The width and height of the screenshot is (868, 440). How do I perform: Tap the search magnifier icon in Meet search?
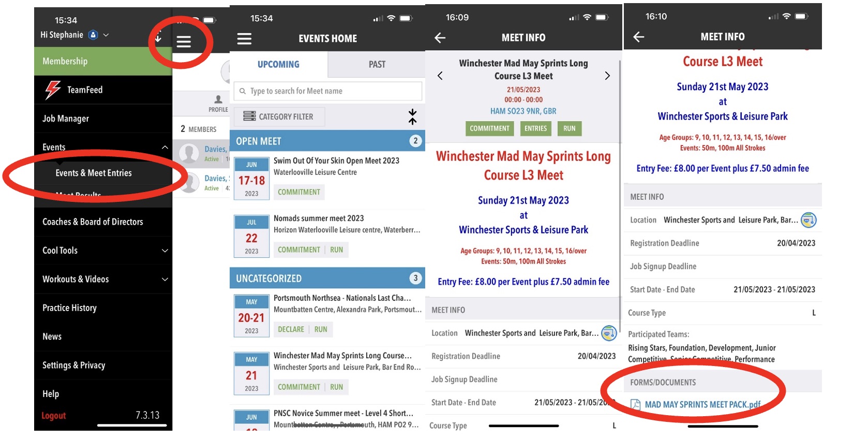[243, 91]
